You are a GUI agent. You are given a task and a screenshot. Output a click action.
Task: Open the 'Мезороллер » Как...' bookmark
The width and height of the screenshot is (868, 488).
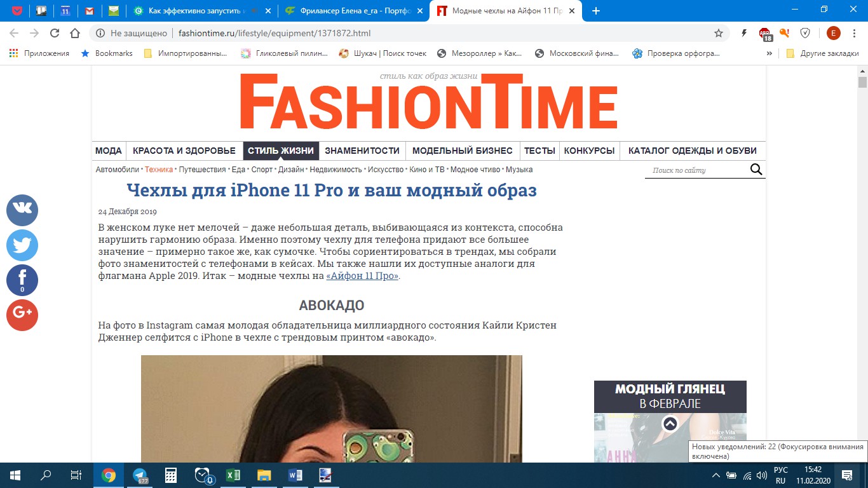(x=479, y=53)
